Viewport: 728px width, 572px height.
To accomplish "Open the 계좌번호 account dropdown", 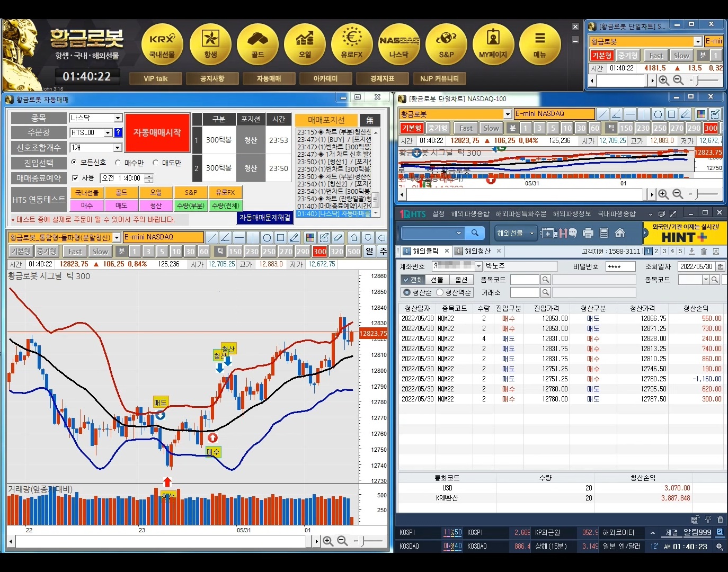I will point(478,266).
